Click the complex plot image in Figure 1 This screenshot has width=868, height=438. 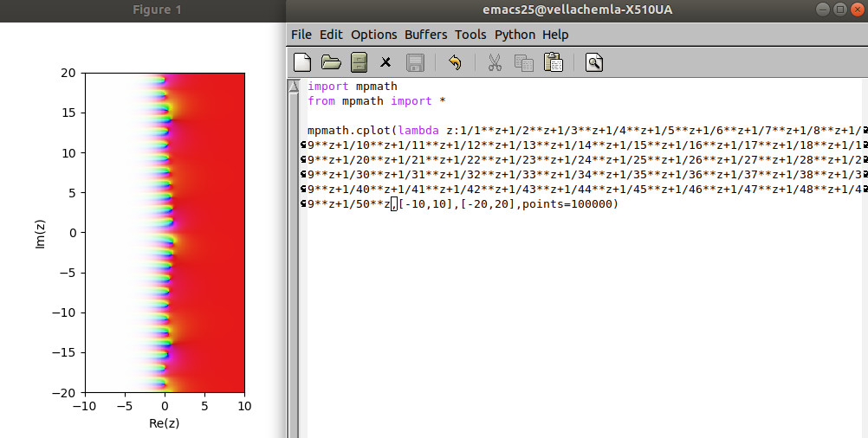pyautogui.click(x=165, y=232)
